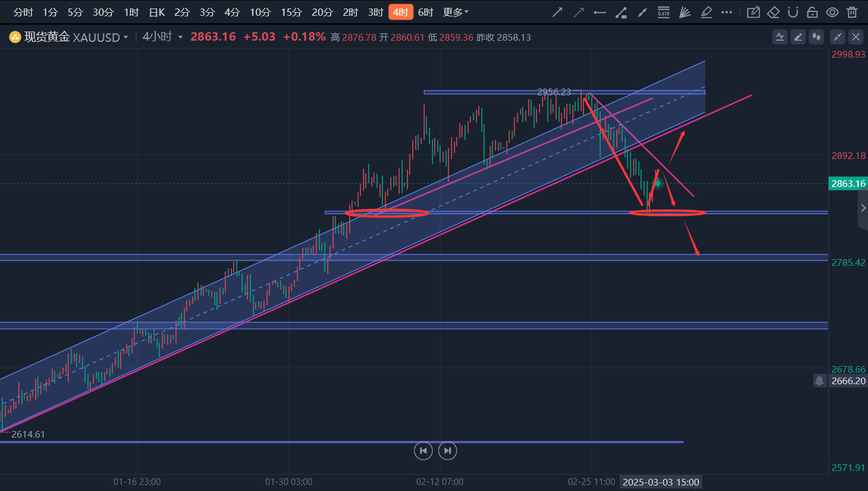
Task: Select the 2分 timeframe
Action: point(181,12)
